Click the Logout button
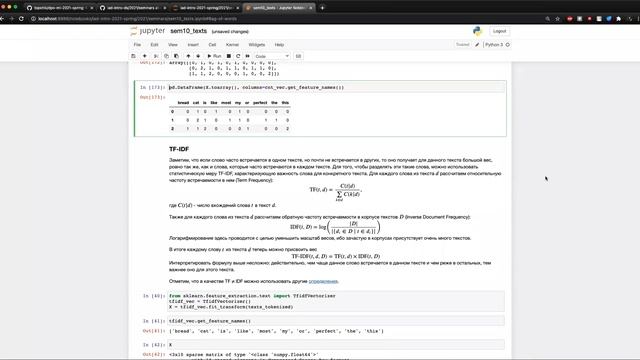 (499, 31)
